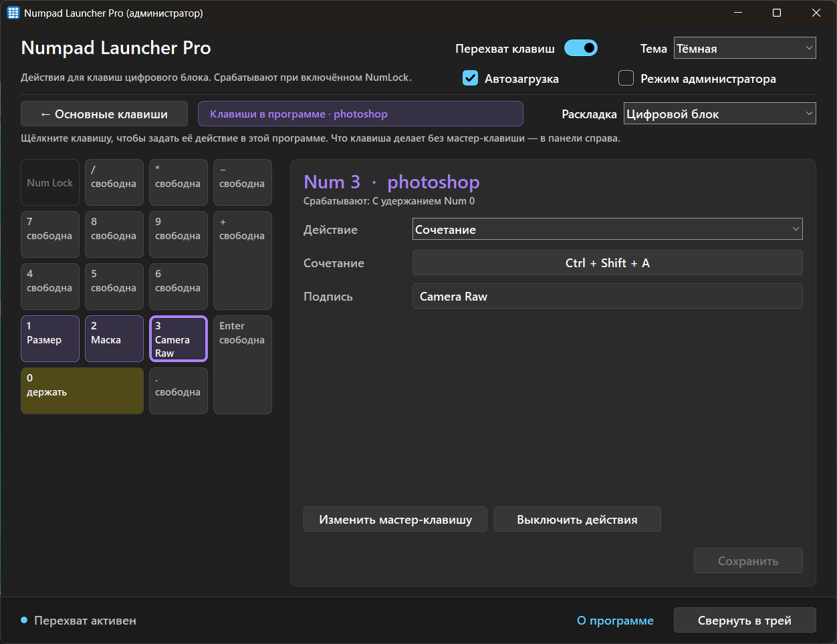The height and width of the screenshot is (644, 837).
Task: Select the numpad Enter key
Action: click(x=243, y=365)
